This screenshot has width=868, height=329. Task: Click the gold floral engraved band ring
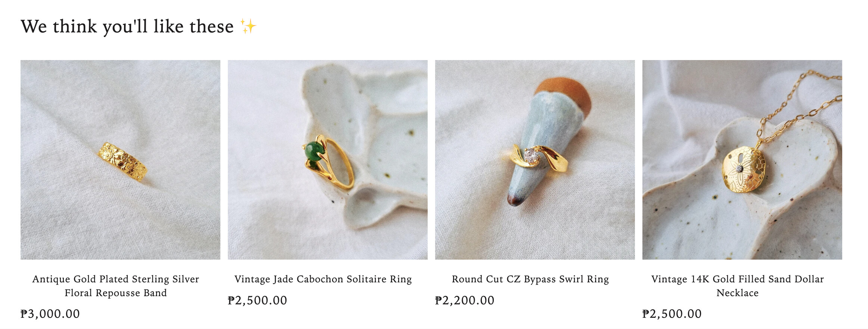point(123,162)
